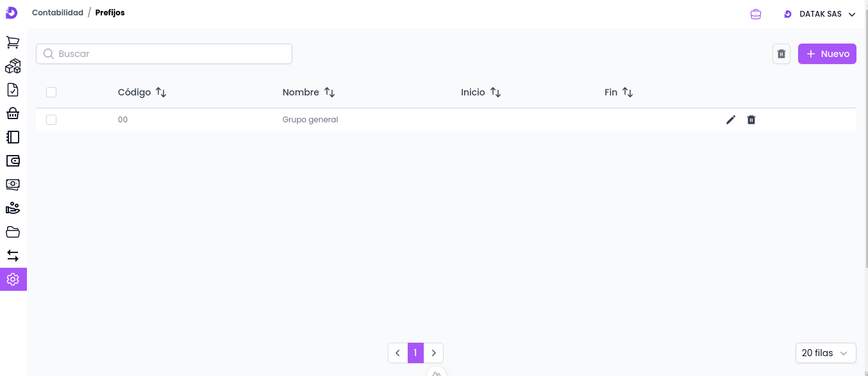Open the shopping cart sidebar icon
This screenshot has width=868, height=376.
click(13, 42)
